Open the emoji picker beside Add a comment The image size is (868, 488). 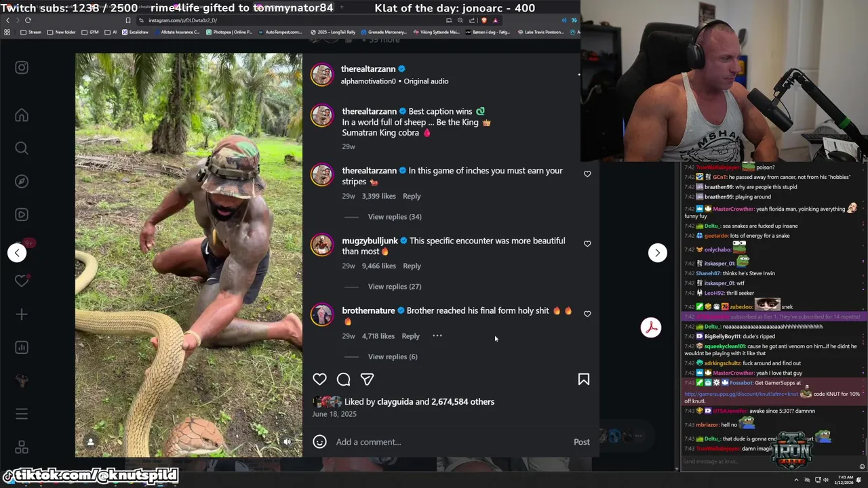click(319, 442)
